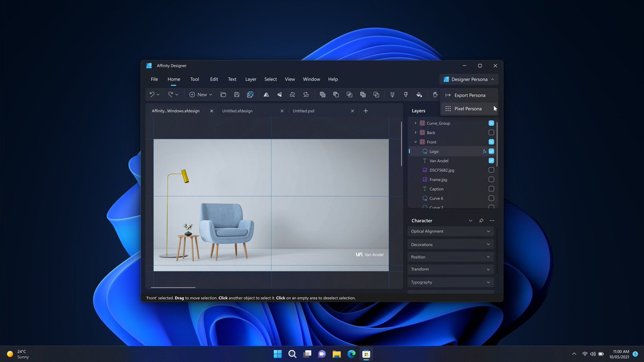This screenshot has width=644, height=362.
Task: Click the Layers panel vertical scrollbar
Action: point(497,144)
